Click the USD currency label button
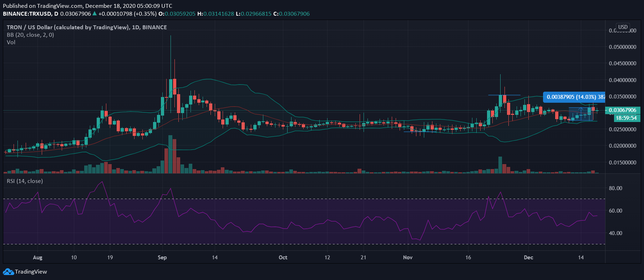 (x=623, y=27)
